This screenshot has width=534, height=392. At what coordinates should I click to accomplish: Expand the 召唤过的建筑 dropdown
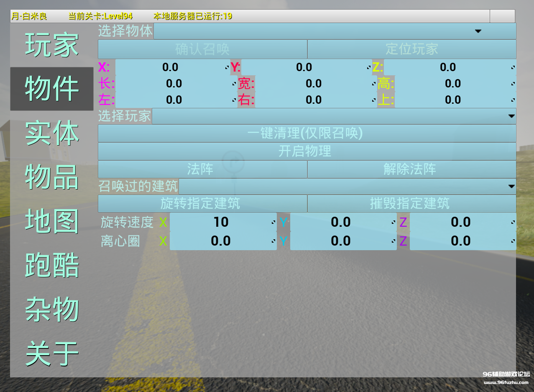coord(347,186)
